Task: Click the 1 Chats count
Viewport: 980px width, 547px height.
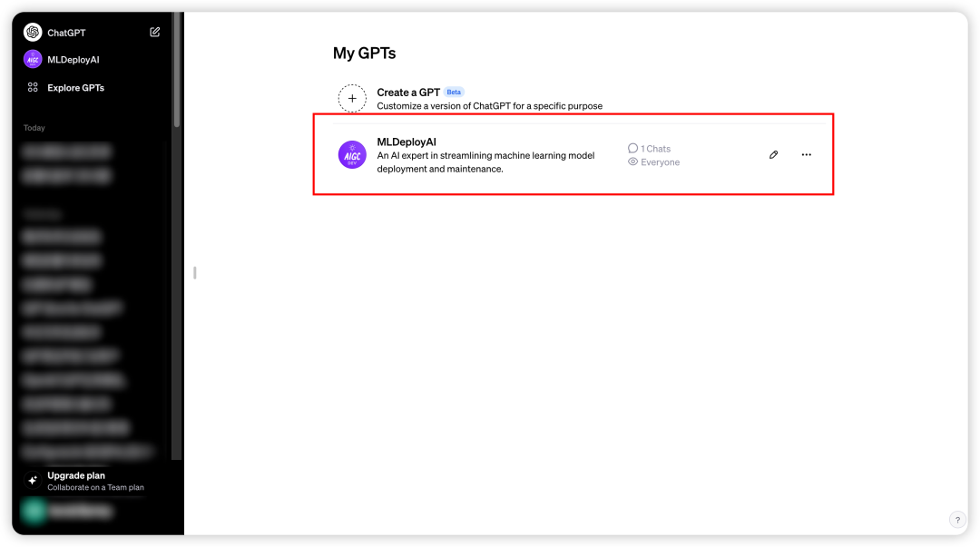Action: pos(655,149)
